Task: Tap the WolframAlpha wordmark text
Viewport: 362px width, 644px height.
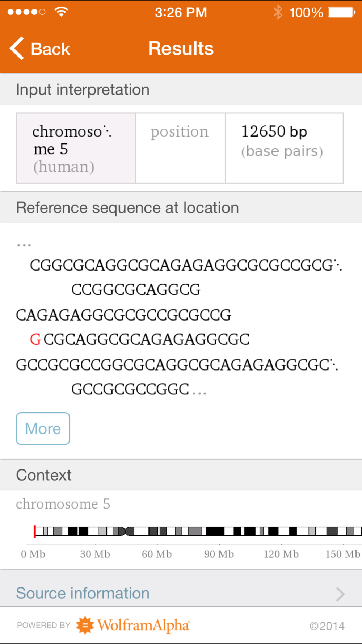Action: [143, 625]
